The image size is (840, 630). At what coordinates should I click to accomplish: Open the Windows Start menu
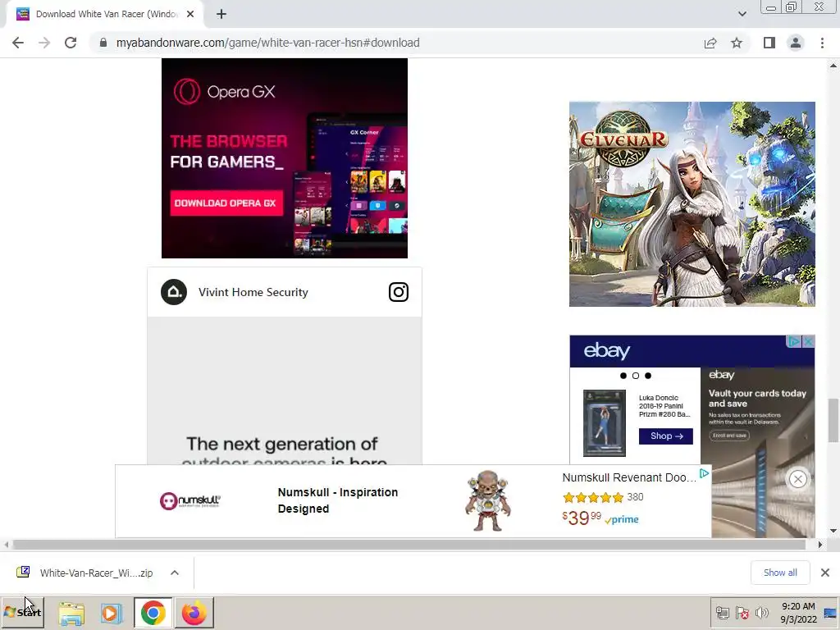pyautogui.click(x=22, y=612)
